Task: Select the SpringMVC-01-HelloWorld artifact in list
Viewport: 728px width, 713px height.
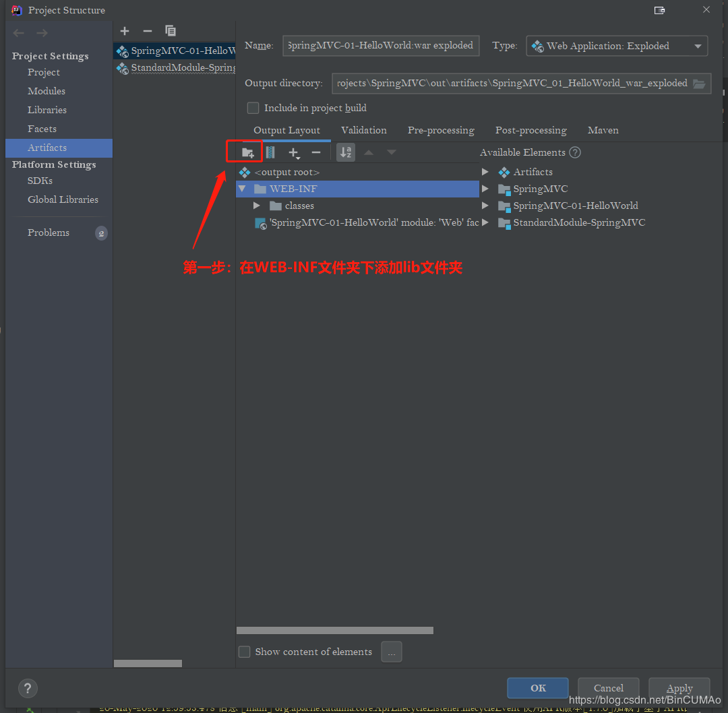Action: point(175,51)
